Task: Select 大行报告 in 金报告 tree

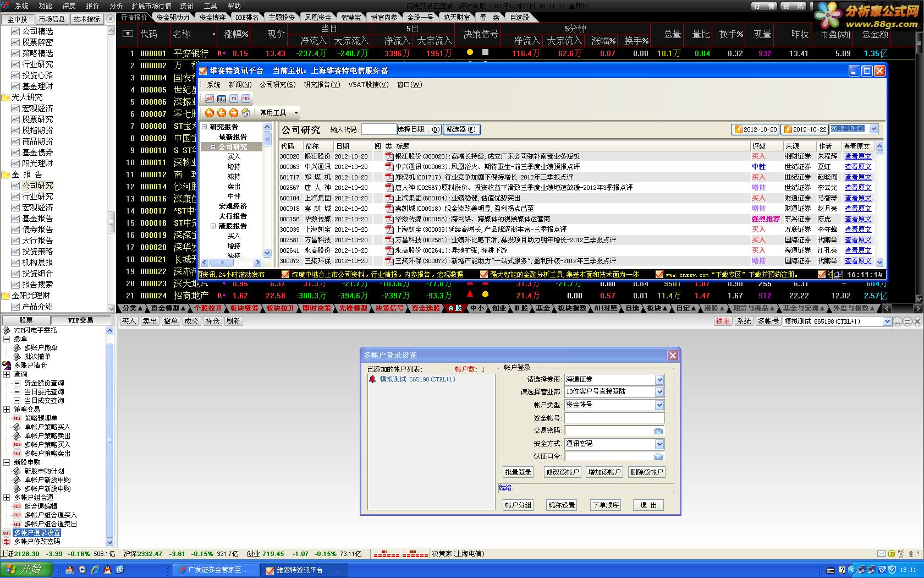Action: (37, 241)
